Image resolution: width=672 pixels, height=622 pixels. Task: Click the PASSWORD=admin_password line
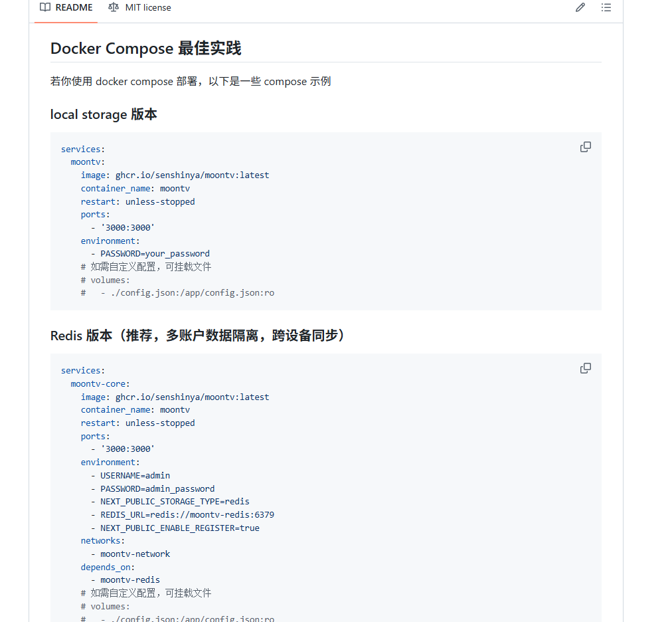(x=157, y=488)
